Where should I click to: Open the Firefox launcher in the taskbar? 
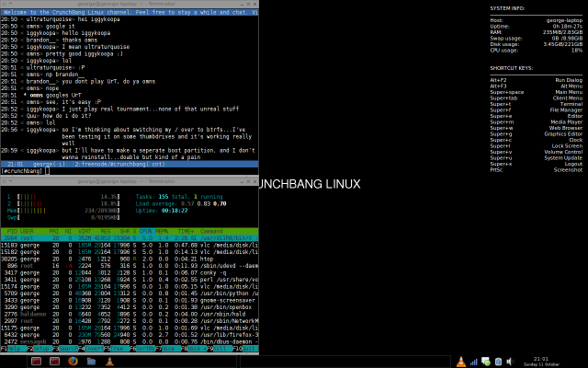coord(73,362)
